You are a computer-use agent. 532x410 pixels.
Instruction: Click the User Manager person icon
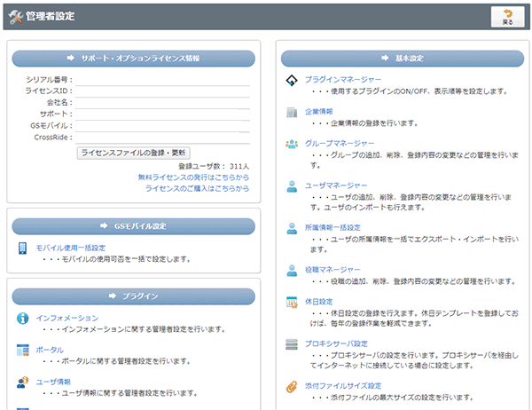tap(292, 186)
